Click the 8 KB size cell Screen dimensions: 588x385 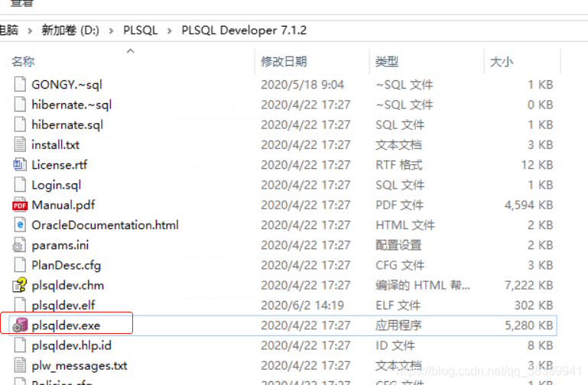coord(540,345)
